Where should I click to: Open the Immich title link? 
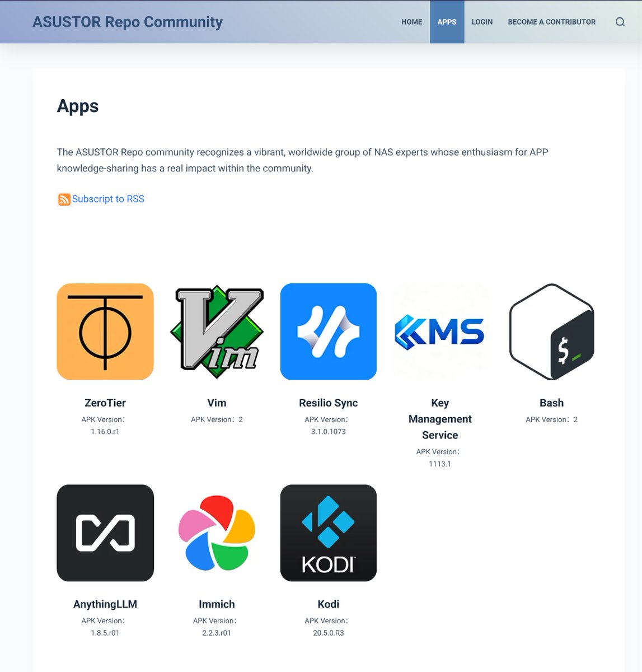[x=217, y=604]
